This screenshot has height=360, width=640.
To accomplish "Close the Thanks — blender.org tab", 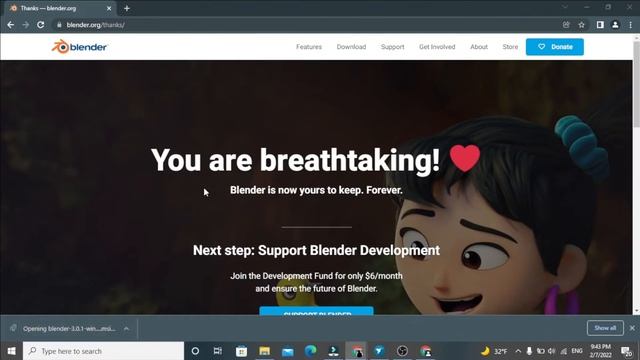I will click(109, 8).
